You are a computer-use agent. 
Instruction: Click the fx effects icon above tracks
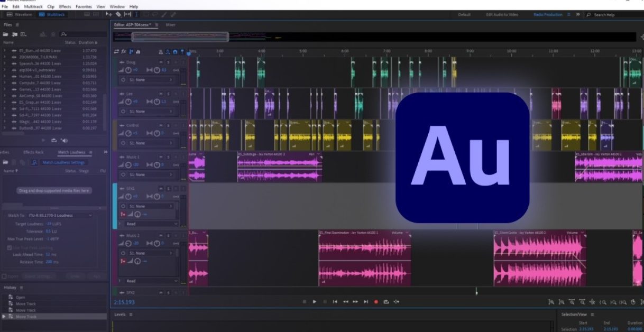pos(124,51)
